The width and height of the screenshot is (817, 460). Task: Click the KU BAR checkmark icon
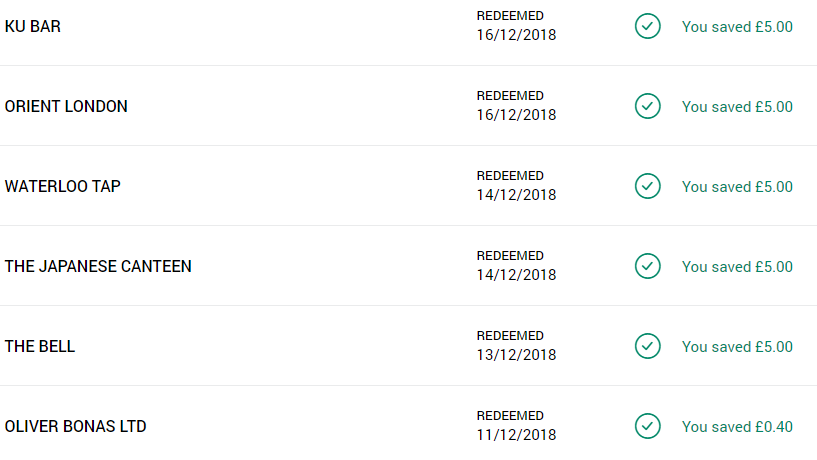point(648,26)
